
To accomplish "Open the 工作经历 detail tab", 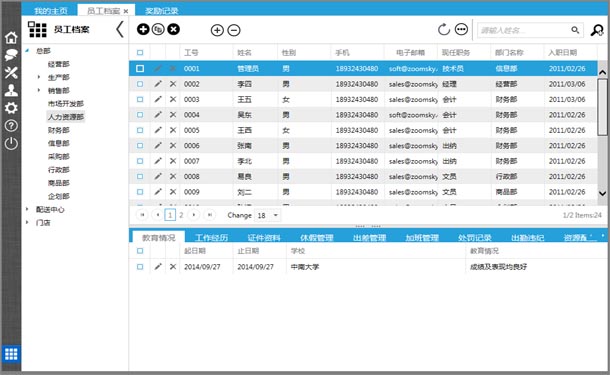I will pyautogui.click(x=211, y=237).
